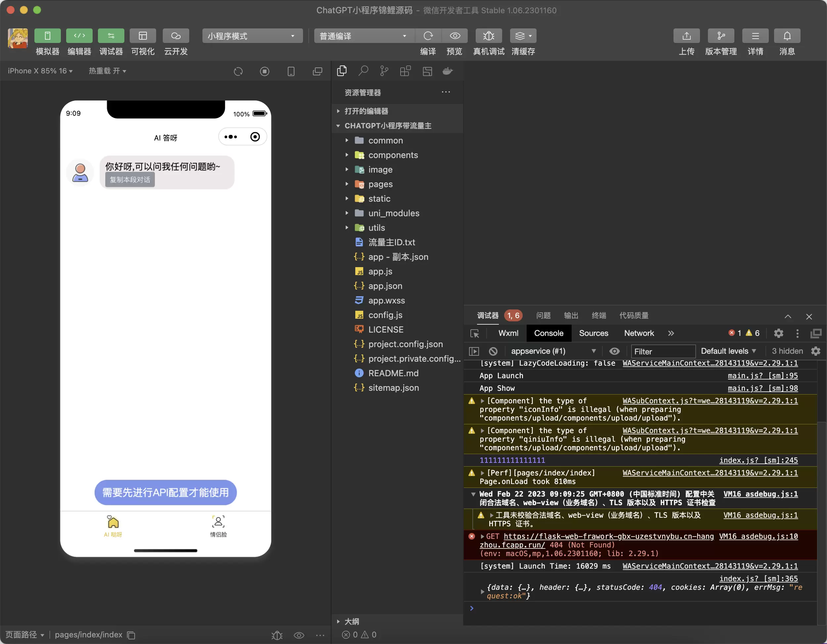Screen dimensions: 827x644
Task: Toggle the simulator device frame icon
Action: click(291, 71)
